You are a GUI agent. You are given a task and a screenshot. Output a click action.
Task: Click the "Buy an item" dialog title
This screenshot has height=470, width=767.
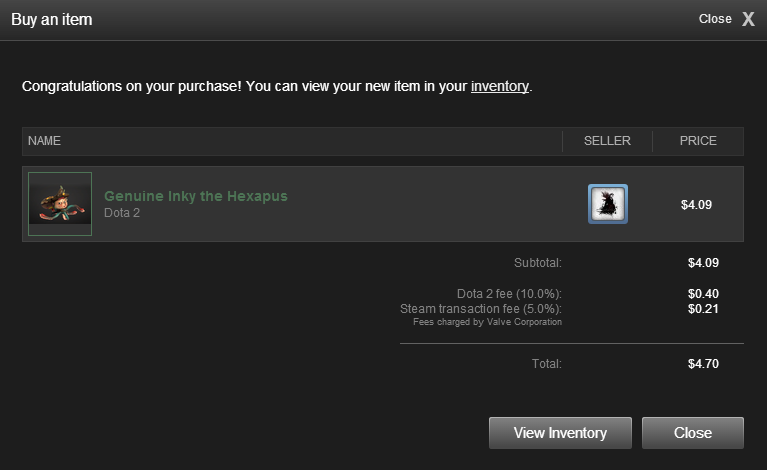[x=52, y=20]
